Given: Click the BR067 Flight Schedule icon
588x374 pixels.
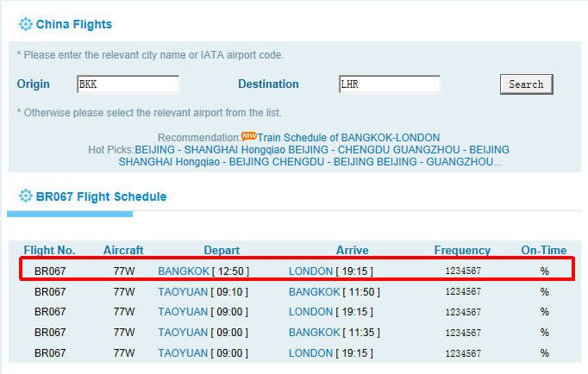Looking at the screenshot, I should point(26,196).
